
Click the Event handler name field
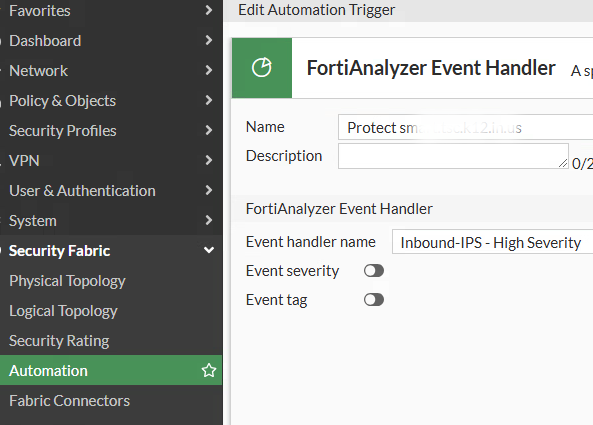point(492,242)
